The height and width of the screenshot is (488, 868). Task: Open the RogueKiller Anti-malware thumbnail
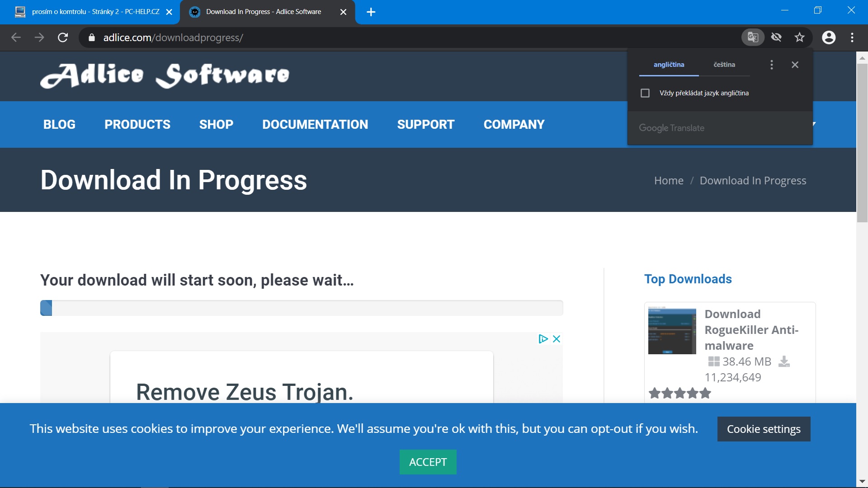pyautogui.click(x=672, y=330)
